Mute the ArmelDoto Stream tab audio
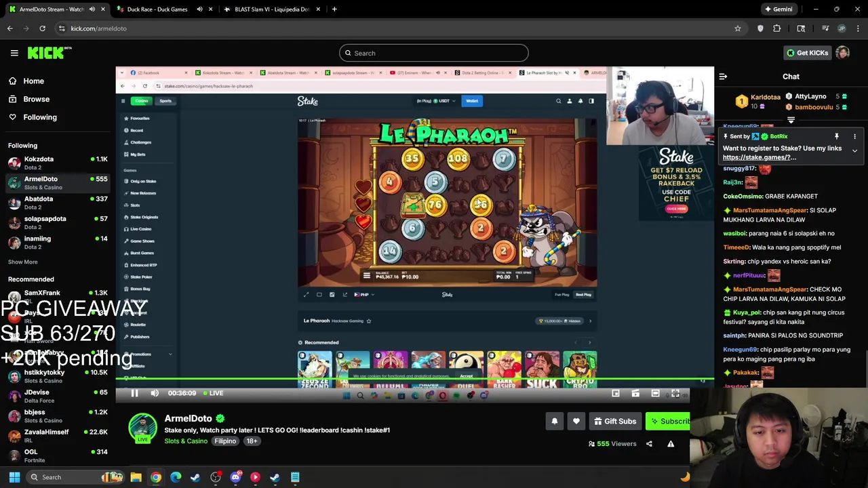 click(x=92, y=9)
